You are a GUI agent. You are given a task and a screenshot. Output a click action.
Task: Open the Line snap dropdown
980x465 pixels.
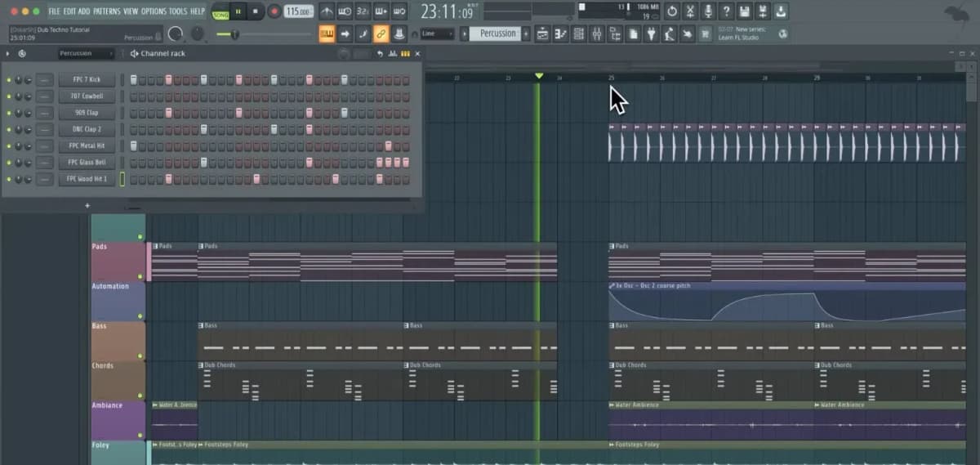(438, 34)
